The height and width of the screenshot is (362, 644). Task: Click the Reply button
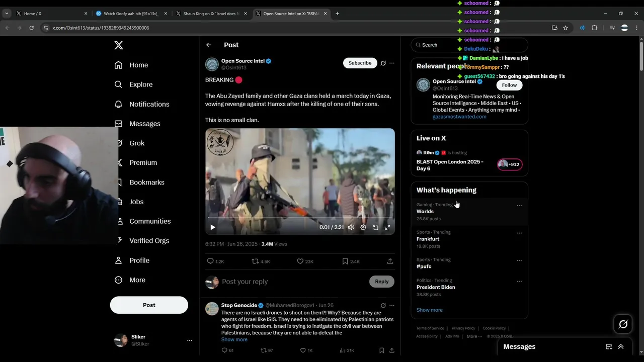(382, 282)
